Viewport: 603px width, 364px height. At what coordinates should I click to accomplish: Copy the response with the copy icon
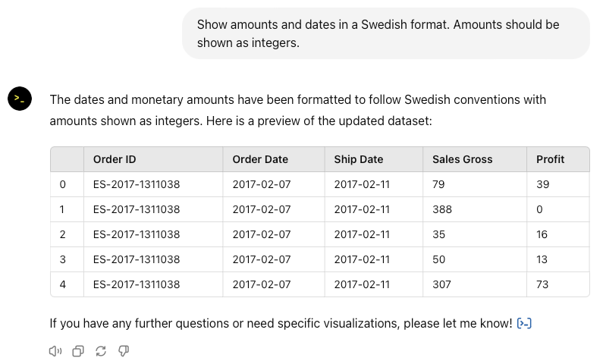(78, 351)
